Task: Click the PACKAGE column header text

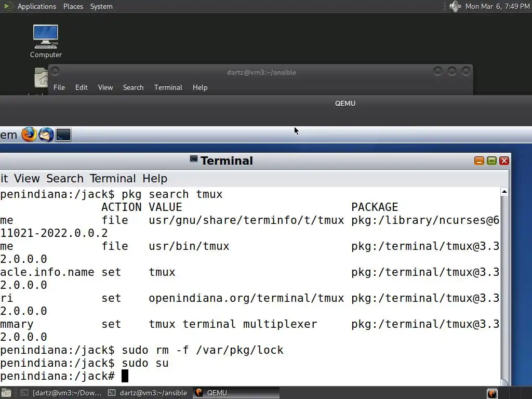Action: tap(375, 207)
